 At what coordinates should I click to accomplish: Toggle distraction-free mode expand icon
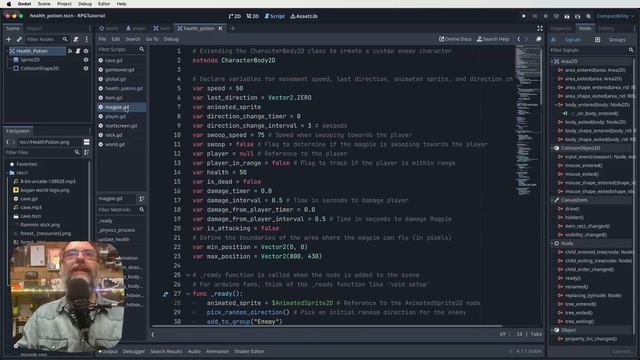coord(540,28)
